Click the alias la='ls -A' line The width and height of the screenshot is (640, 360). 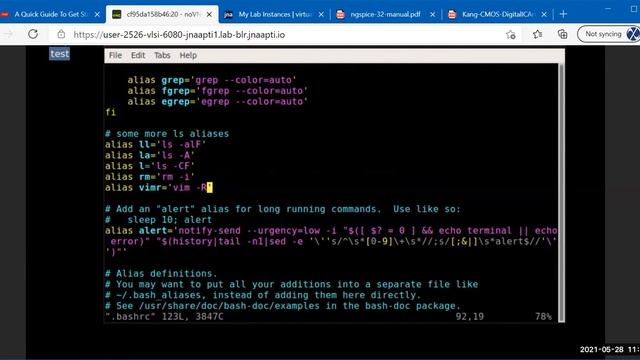pos(150,155)
